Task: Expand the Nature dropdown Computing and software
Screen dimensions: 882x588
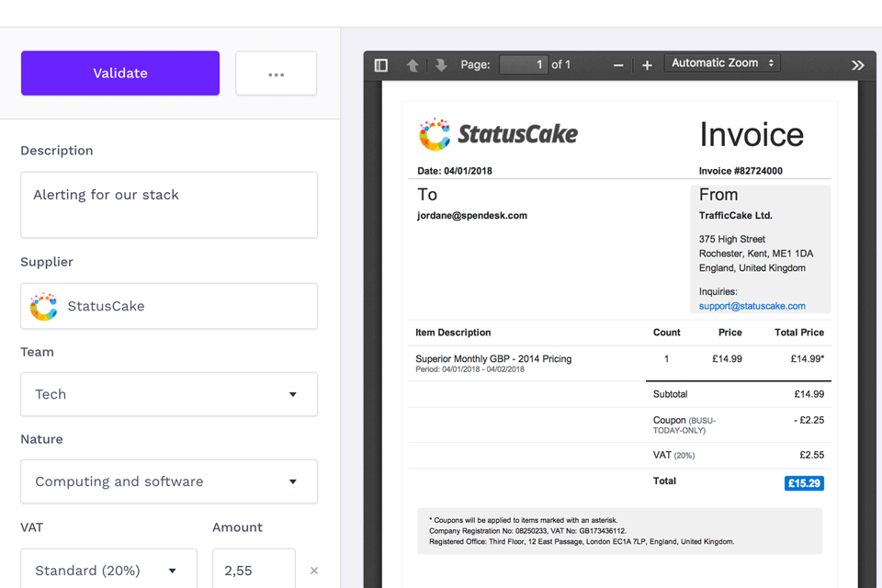Action: (169, 481)
